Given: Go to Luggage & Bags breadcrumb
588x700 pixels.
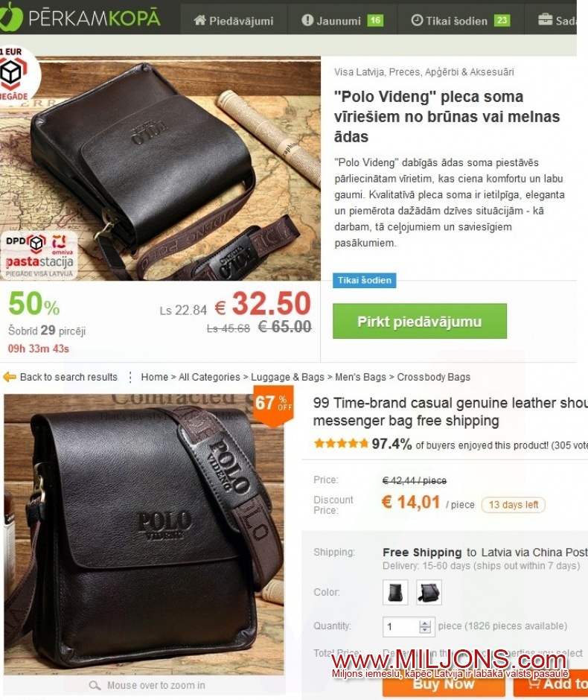Looking at the screenshot, I should [287, 378].
